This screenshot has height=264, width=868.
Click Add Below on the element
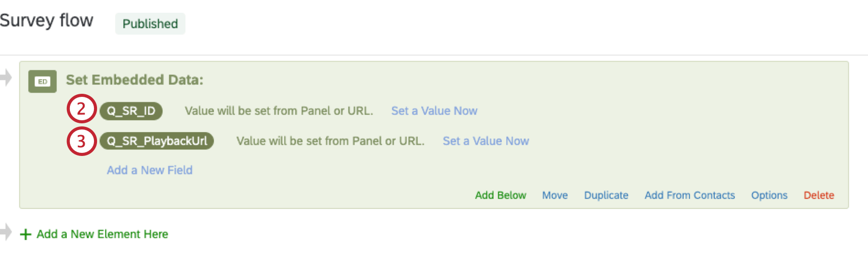click(500, 195)
